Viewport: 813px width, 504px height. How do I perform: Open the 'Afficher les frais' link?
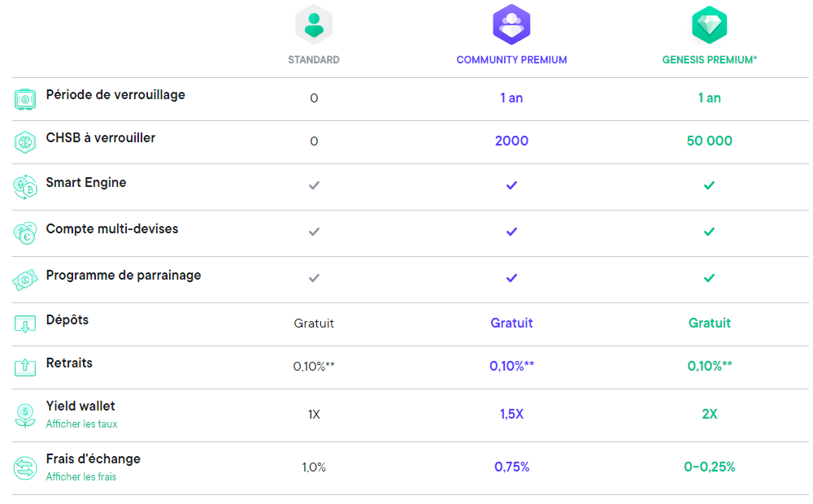80,477
